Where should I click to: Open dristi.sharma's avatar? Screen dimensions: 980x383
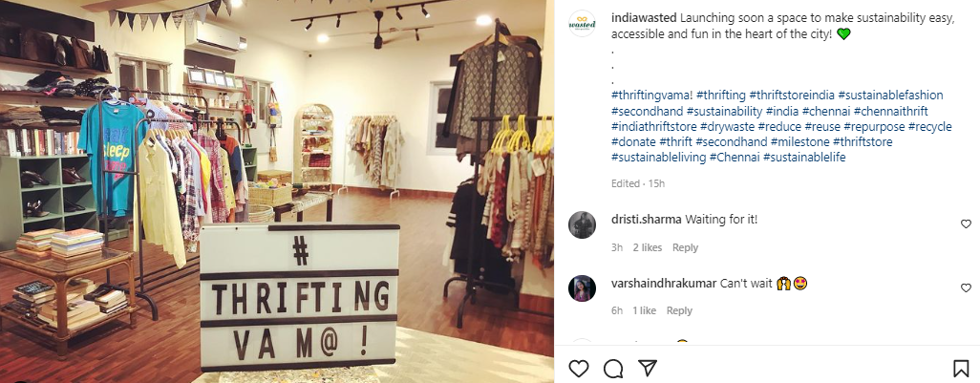(582, 224)
